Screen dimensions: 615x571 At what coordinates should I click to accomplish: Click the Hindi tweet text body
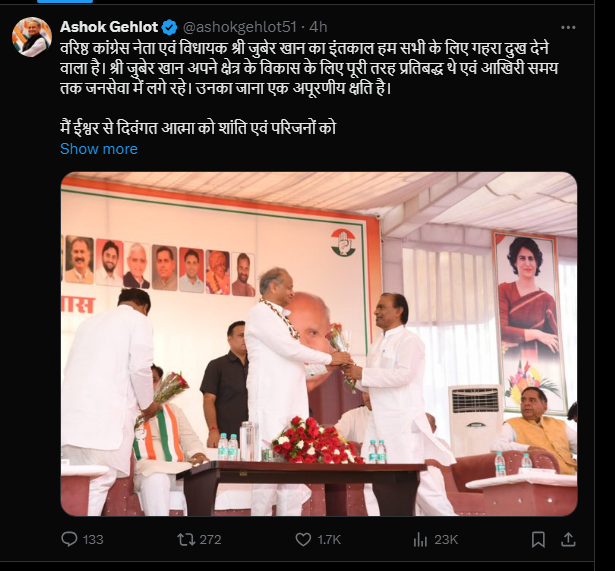coord(309,88)
